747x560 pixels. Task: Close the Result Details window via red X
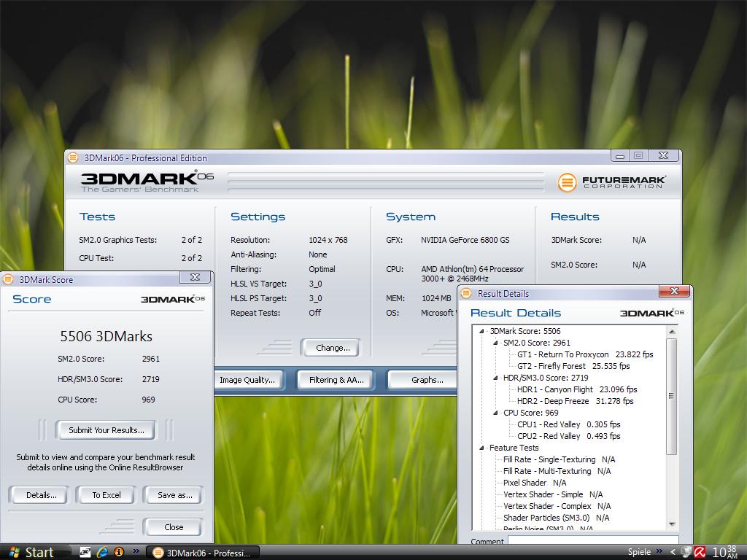[674, 291]
